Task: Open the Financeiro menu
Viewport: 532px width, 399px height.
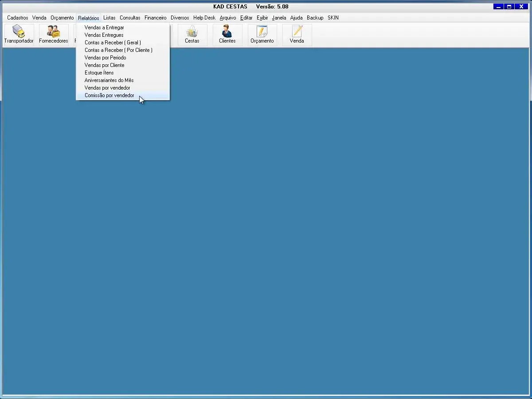Action: coord(155,18)
